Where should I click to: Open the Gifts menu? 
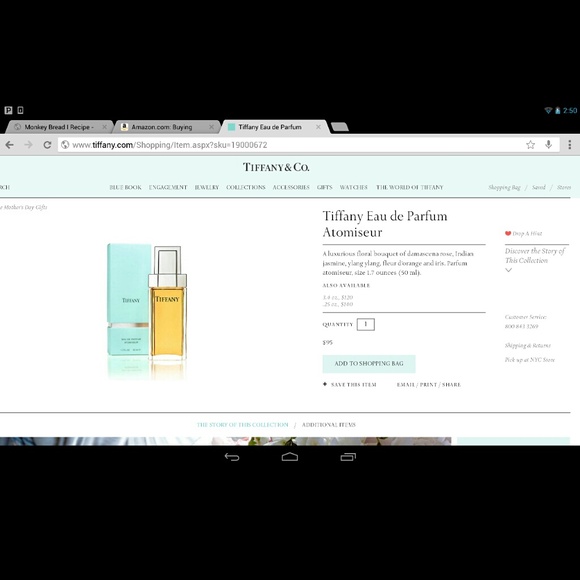(324, 188)
